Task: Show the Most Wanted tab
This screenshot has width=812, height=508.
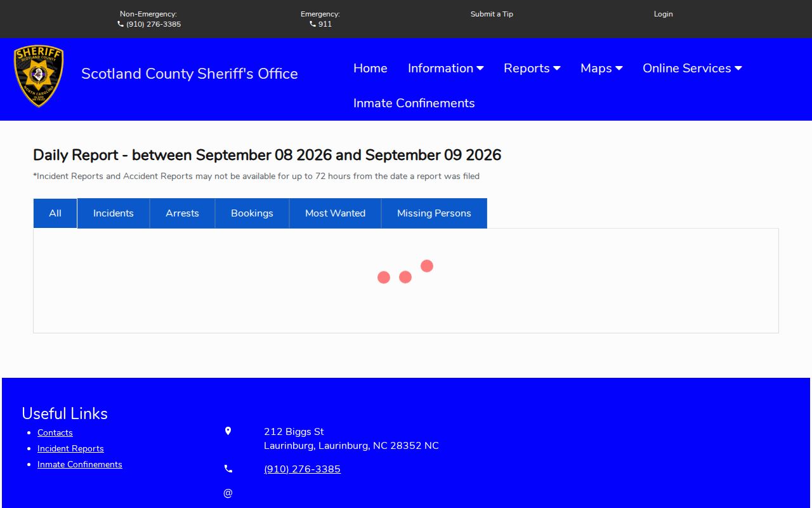Action: (x=336, y=213)
